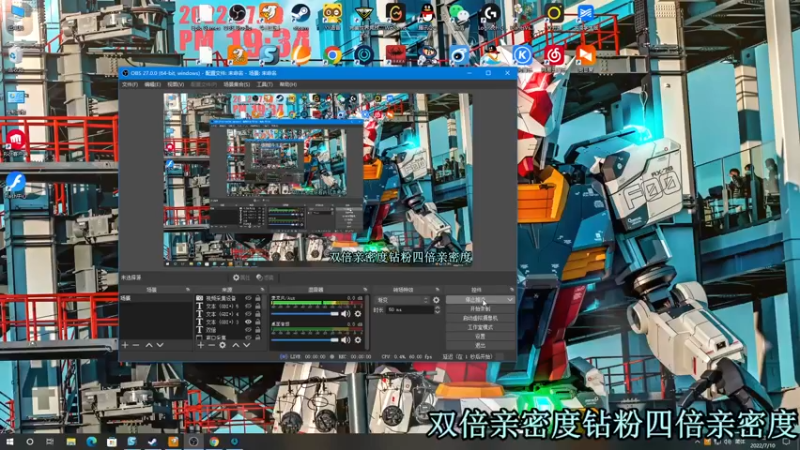Move selected scene down with arrow
This screenshot has height=450, width=800.
click(x=160, y=345)
